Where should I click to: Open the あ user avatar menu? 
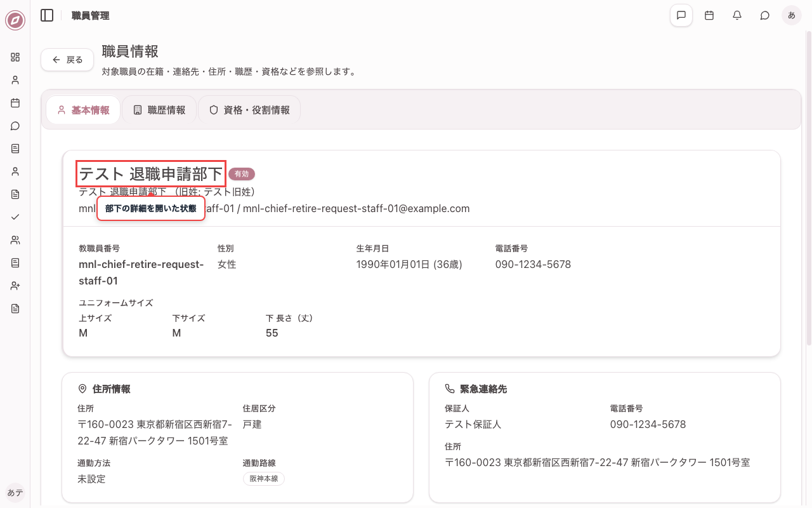[x=792, y=15]
